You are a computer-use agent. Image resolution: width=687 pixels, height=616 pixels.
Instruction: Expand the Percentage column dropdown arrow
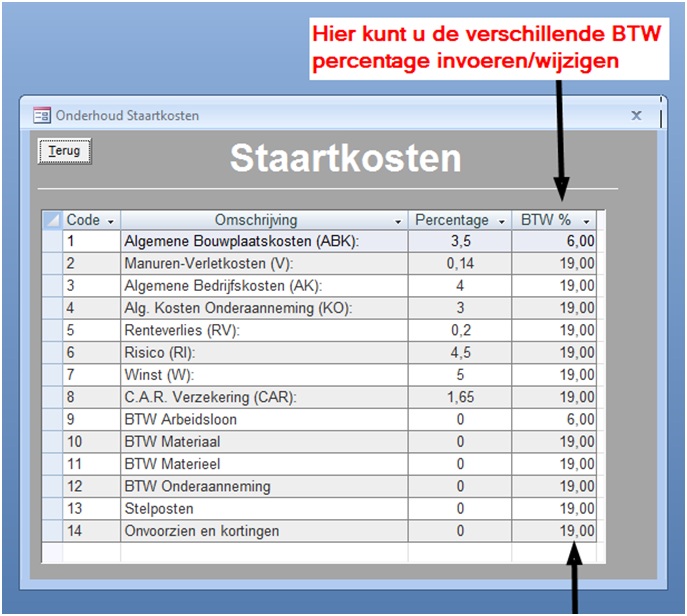pos(501,221)
